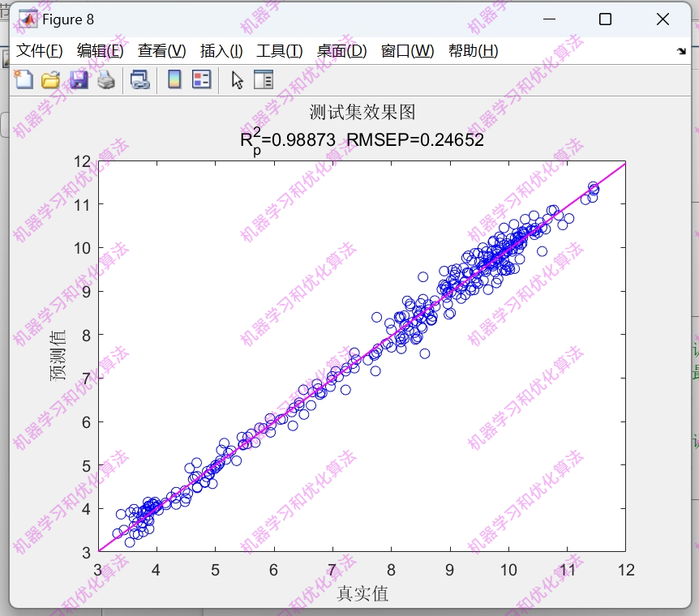Click the x-axis label 真实值
Viewport: 699px width, 616px height.
click(x=362, y=593)
